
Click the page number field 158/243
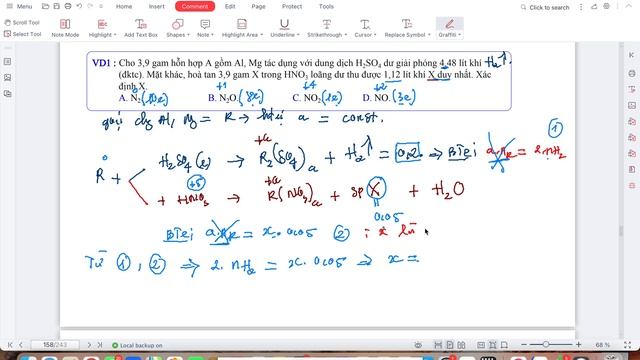coord(55,345)
